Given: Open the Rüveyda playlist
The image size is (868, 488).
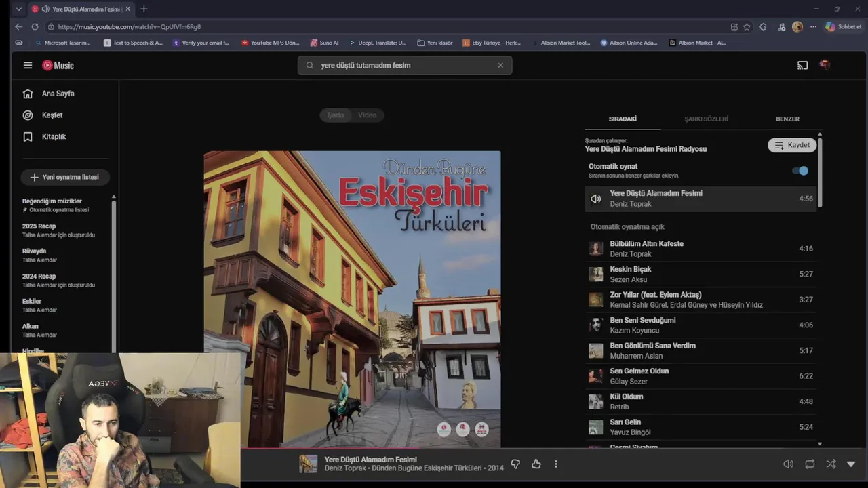Looking at the screenshot, I should pyautogui.click(x=64, y=256).
